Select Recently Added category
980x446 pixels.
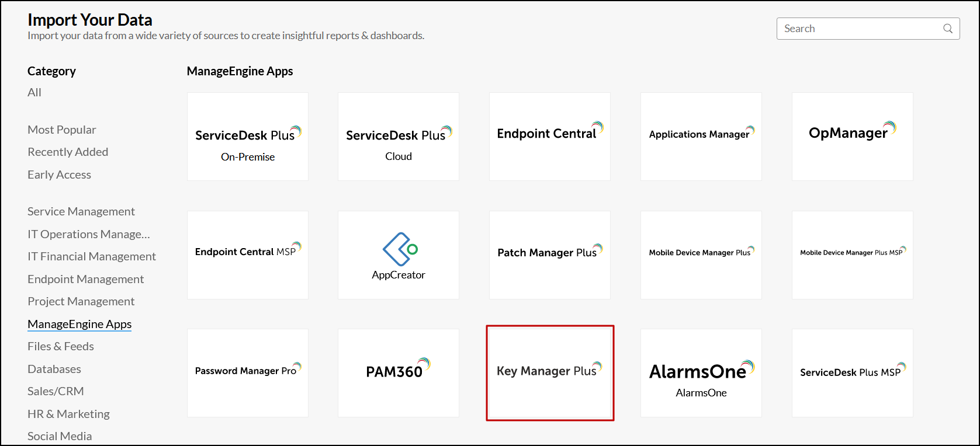68,152
